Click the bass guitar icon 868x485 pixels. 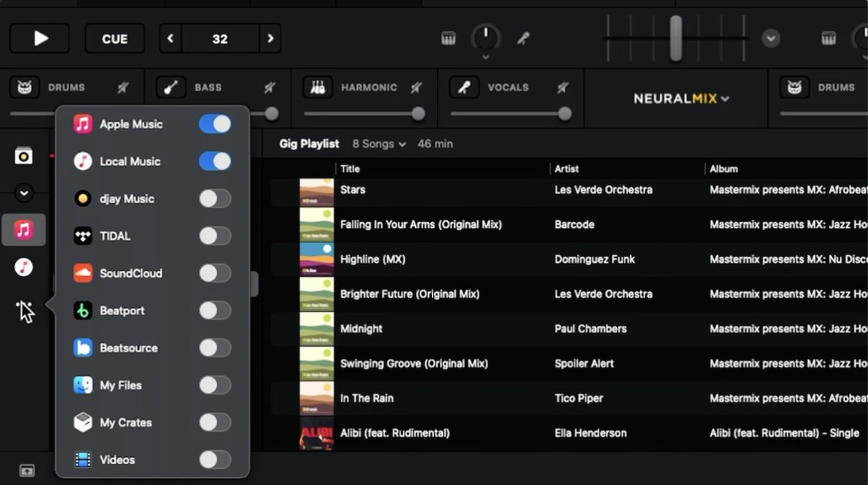[x=171, y=87]
